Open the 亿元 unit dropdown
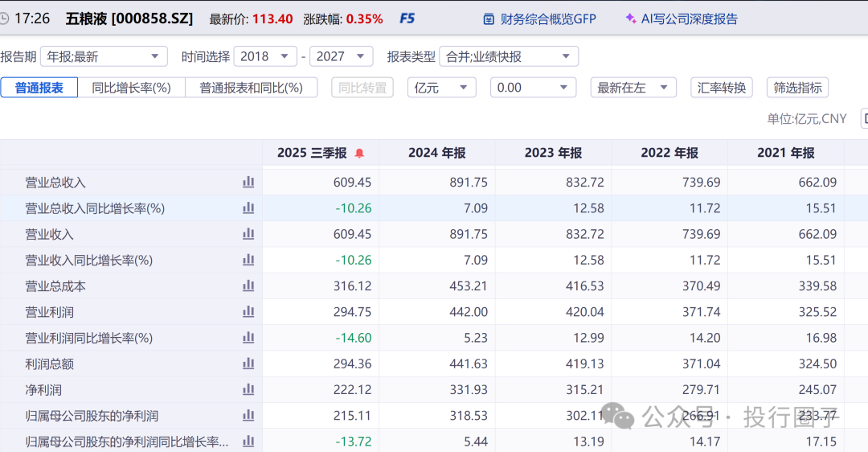 [442, 88]
